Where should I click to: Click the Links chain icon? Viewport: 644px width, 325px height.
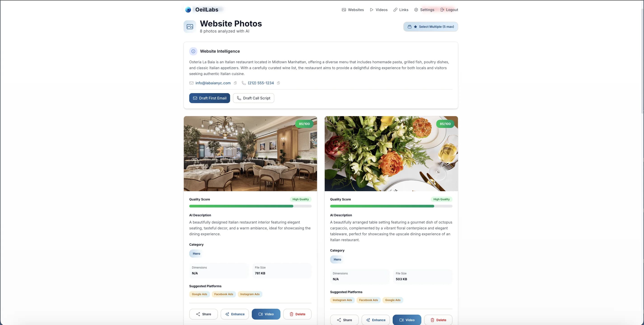point(395,10)
